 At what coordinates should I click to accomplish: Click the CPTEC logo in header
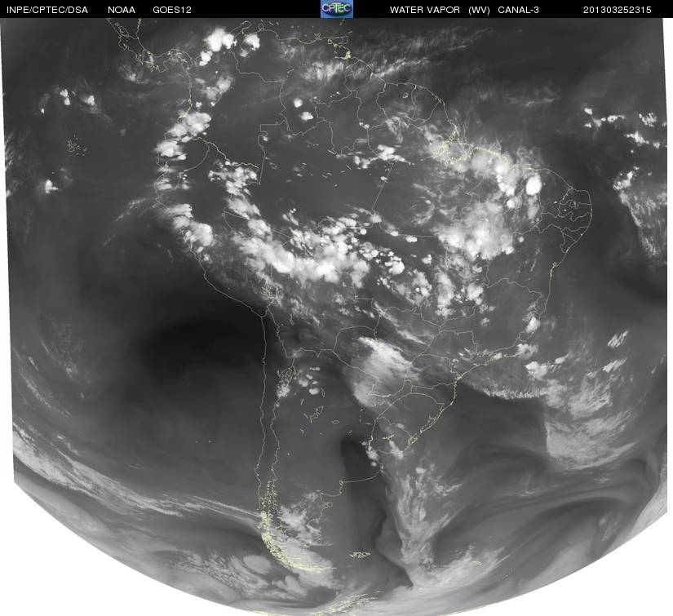[337, 9]
